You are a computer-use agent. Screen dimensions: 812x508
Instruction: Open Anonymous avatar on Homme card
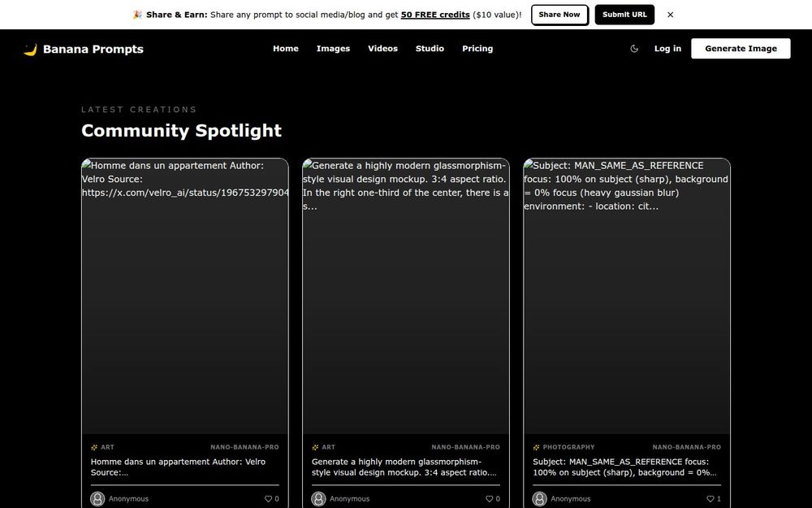97,499
